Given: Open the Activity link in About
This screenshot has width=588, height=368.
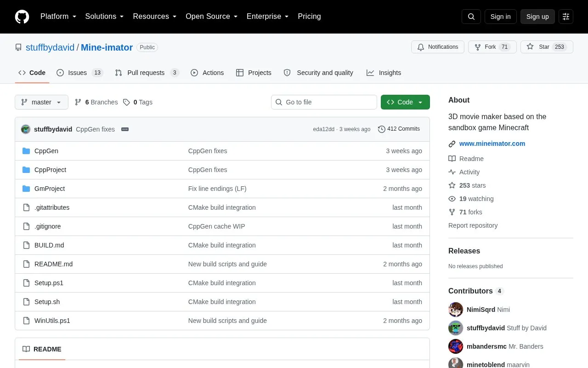Looking at the screenshot, I should tap(464, 172).
